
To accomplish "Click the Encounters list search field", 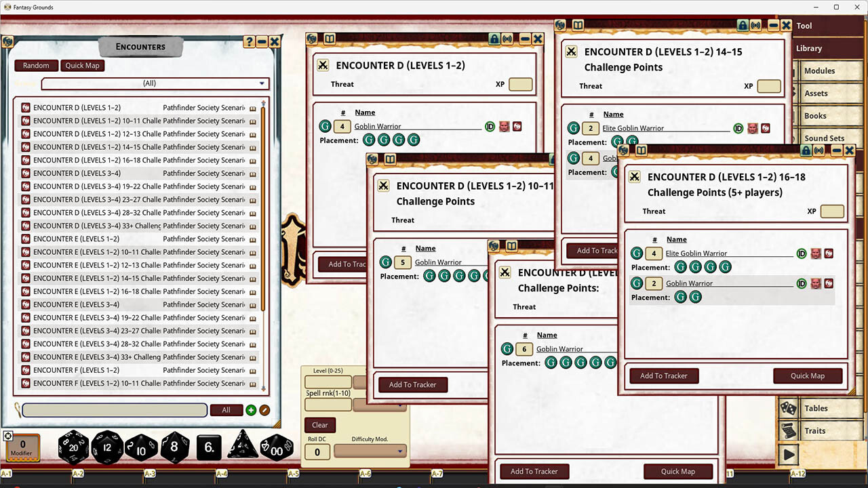I will click(x=115, y=410).
